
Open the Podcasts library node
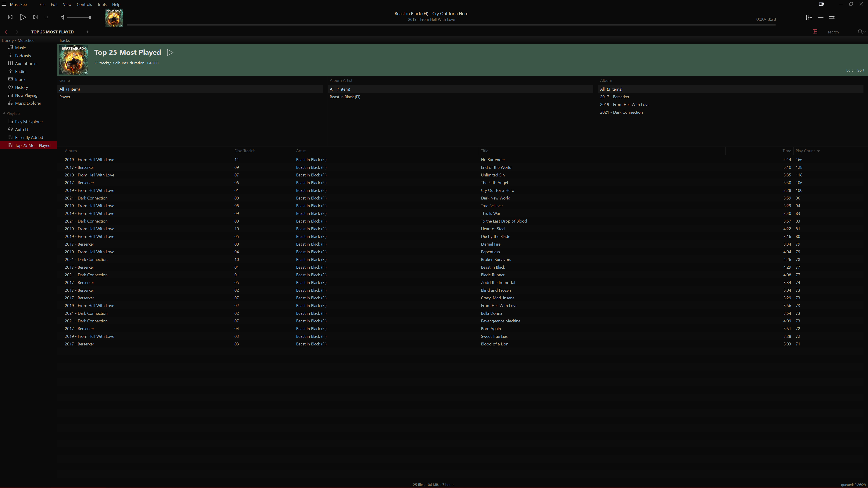pos(23,56)
